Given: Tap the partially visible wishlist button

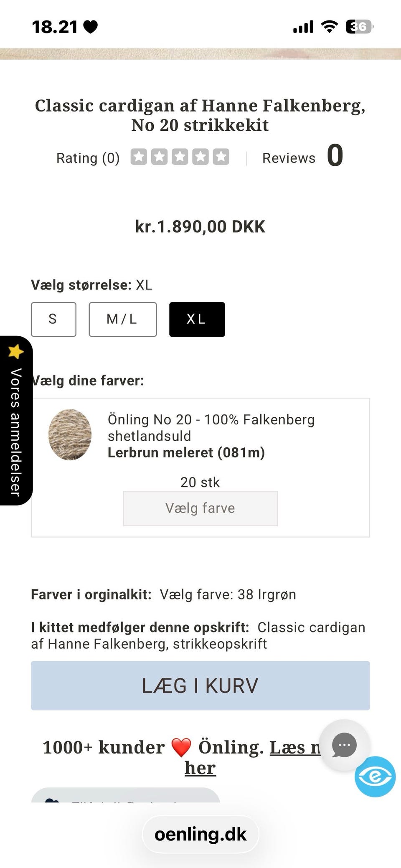Looking at the screenshot, I should click(x=125, y=795).
